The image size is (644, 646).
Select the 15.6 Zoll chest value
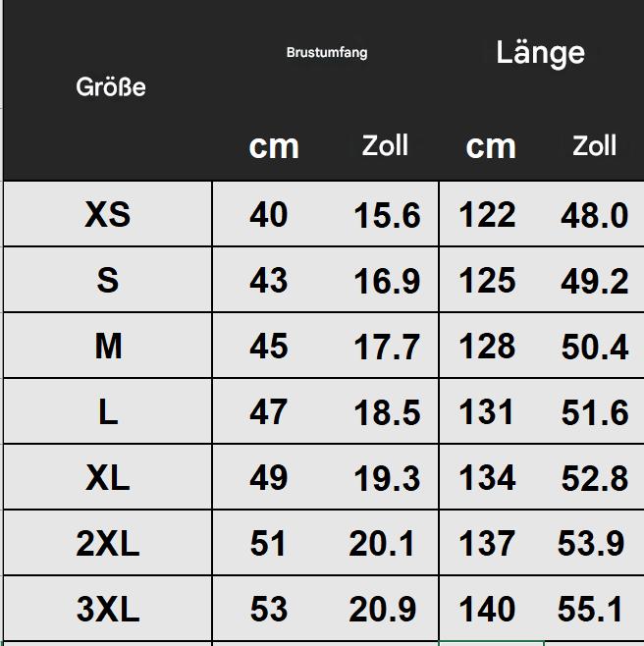(x=387, y=215)
